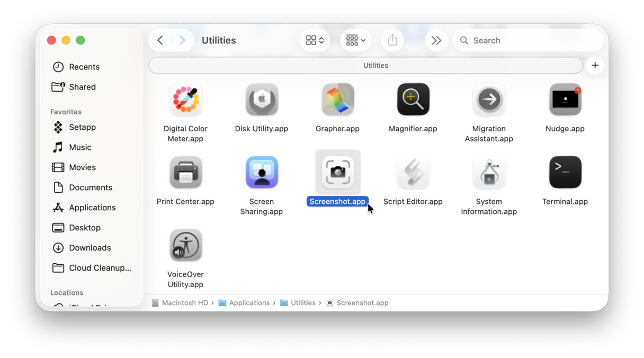
Task: Select the Grapher app icon
Action: point(337,100)
